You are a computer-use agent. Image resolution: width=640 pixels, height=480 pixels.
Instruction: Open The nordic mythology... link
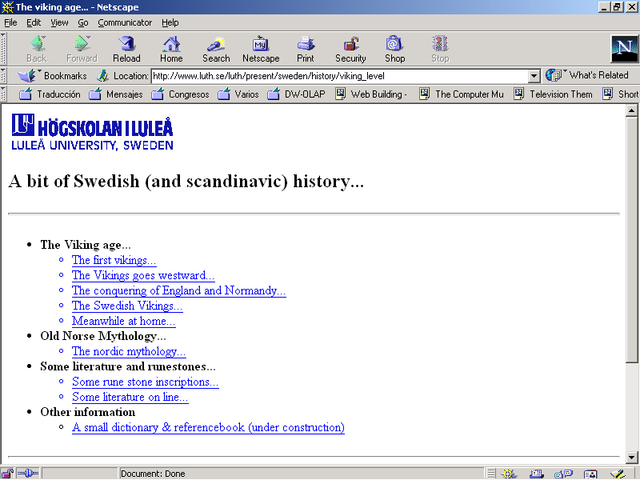129,351
